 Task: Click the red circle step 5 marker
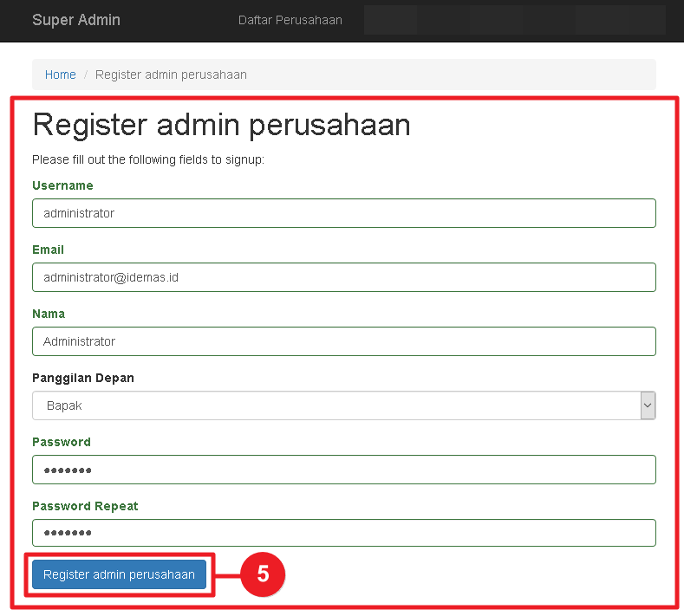(262, 574)
